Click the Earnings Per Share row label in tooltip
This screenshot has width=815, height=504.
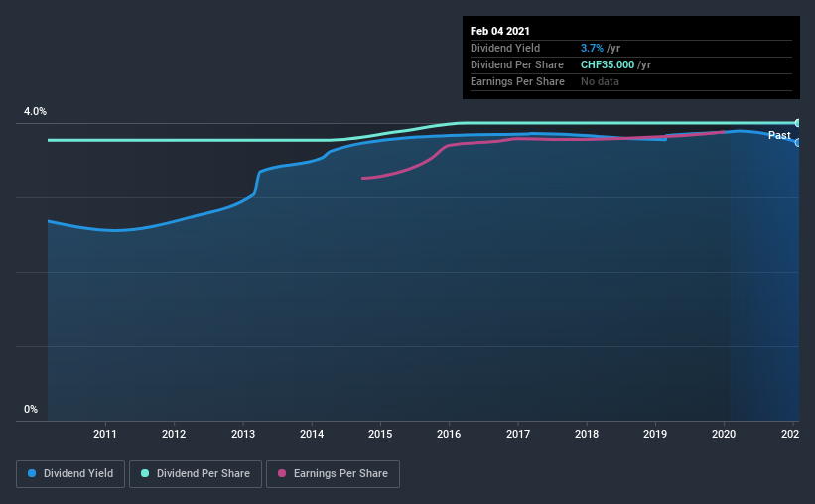pyautogui.click(x=517, y=81)
